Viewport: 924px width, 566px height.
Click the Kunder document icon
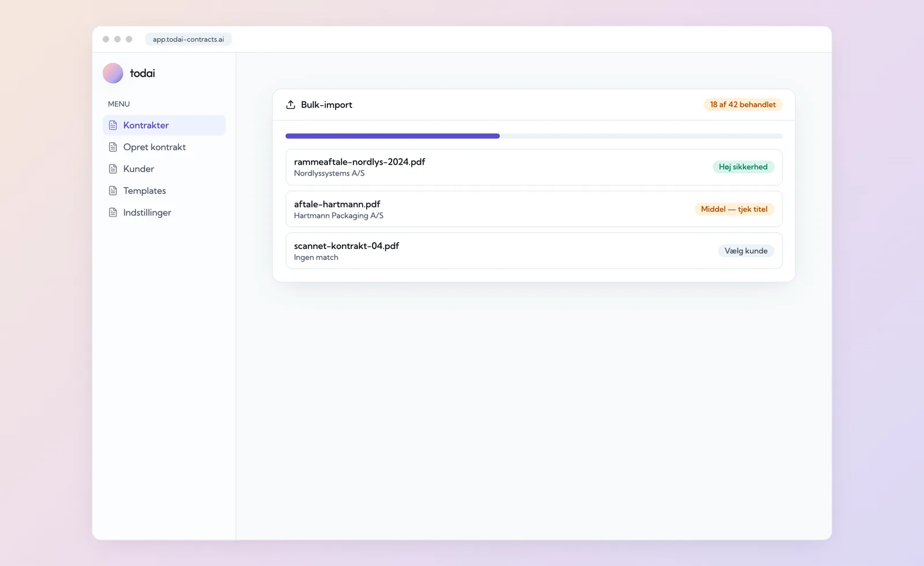[x=113, y=169]
